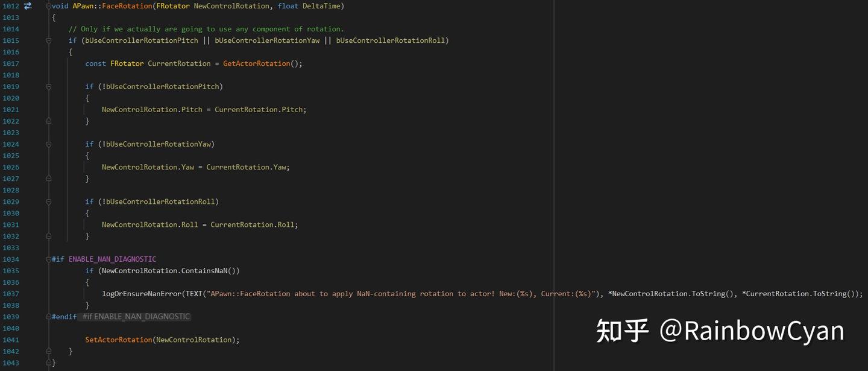
Task: Click the blue compare-arrows gutter icon on line 1012
Action: [x=27, y=5]
